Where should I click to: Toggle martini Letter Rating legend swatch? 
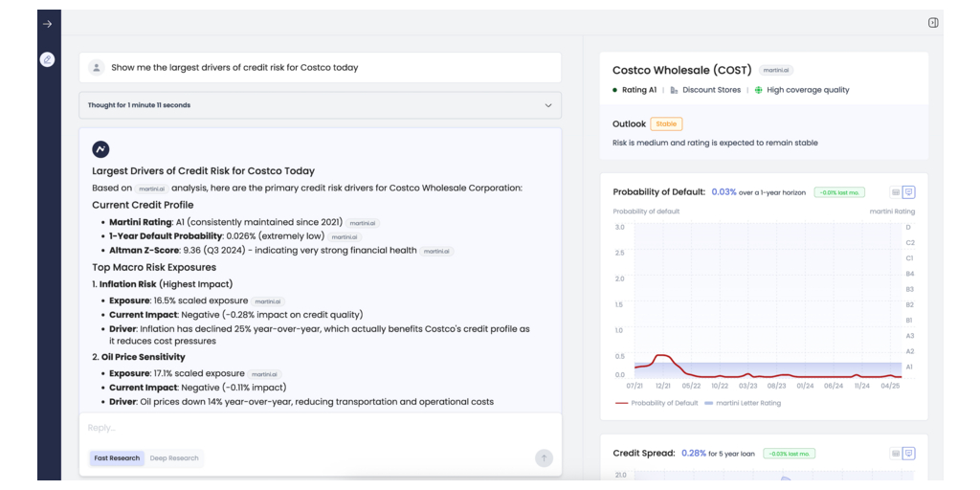click(x=709, y=403)
